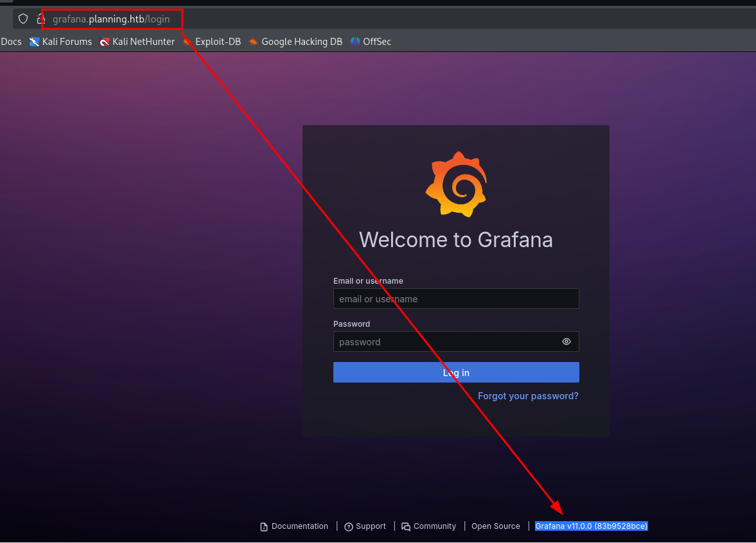
Task: Open the Community footer link
Action: point(428,526)
